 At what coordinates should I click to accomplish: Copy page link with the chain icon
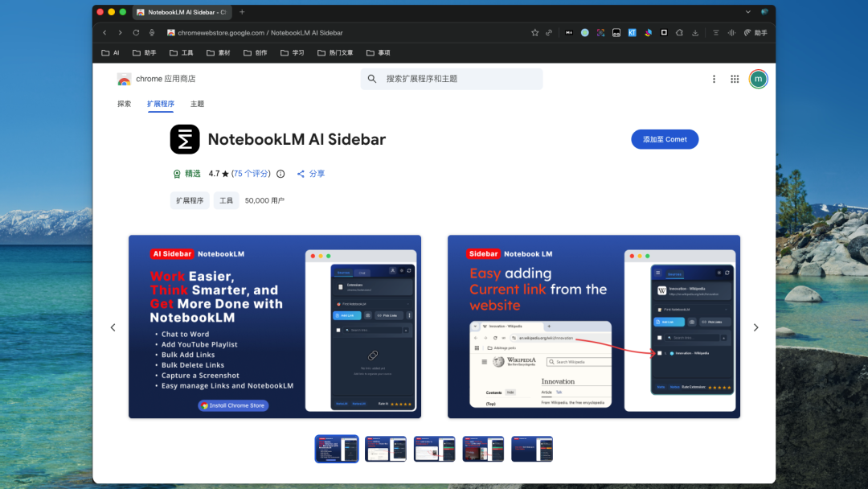(x=549, y=33)
